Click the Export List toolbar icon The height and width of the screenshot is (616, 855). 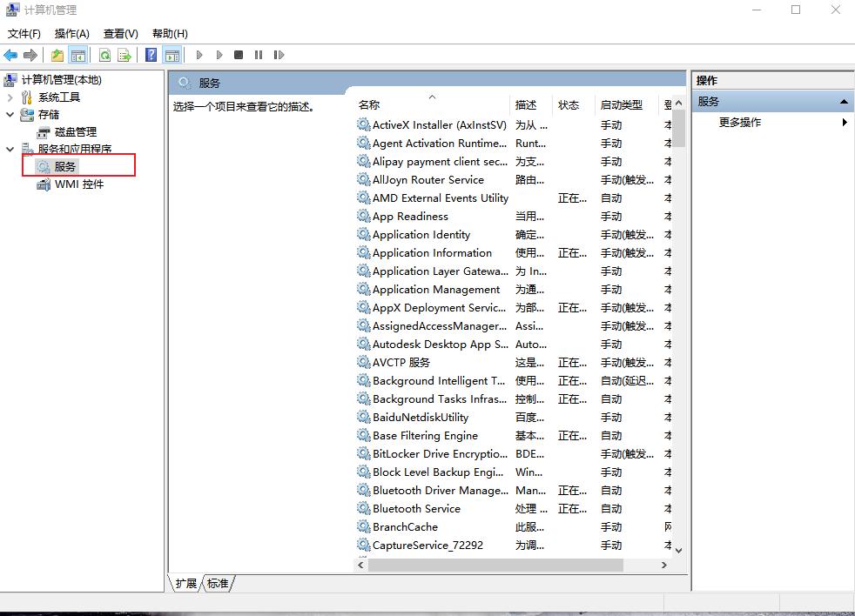125,55
